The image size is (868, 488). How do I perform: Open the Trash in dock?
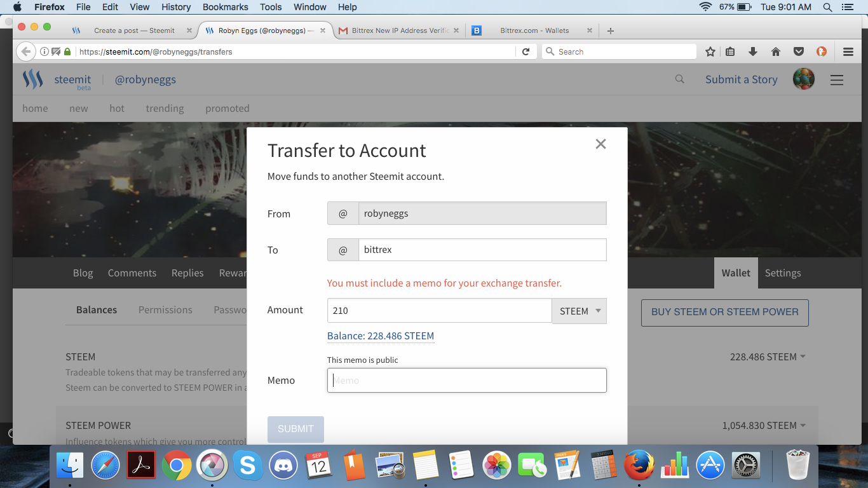point(799,465)
